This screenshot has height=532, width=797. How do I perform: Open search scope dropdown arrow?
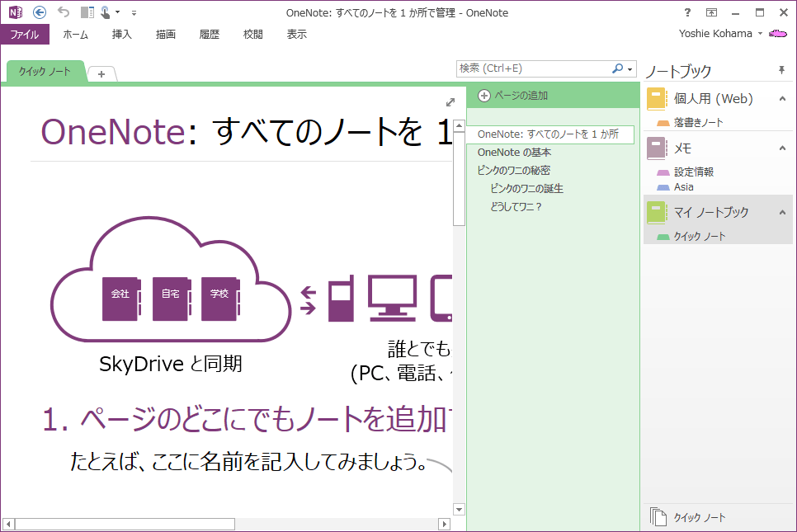coord(630,69)
